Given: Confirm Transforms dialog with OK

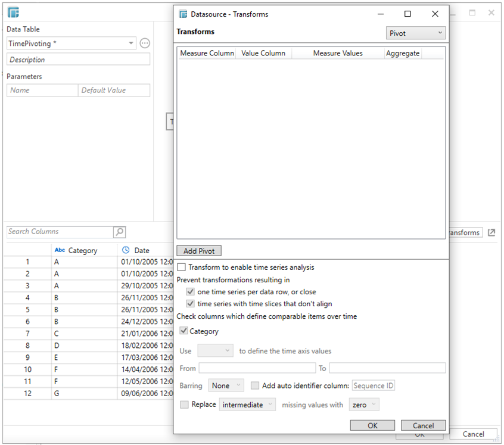Looking at the screenshot, I should pyautogui.click(x=372, y=425).
